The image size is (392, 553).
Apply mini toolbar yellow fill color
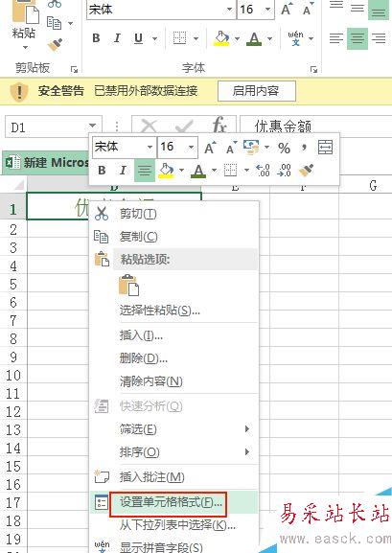pos(167,171)
